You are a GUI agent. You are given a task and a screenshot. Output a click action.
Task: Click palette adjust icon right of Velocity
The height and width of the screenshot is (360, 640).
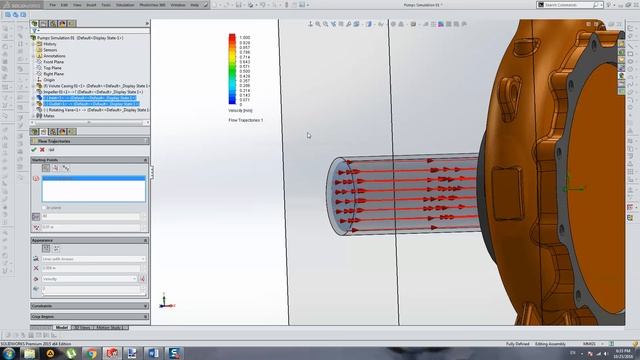[x=142, y=279]
